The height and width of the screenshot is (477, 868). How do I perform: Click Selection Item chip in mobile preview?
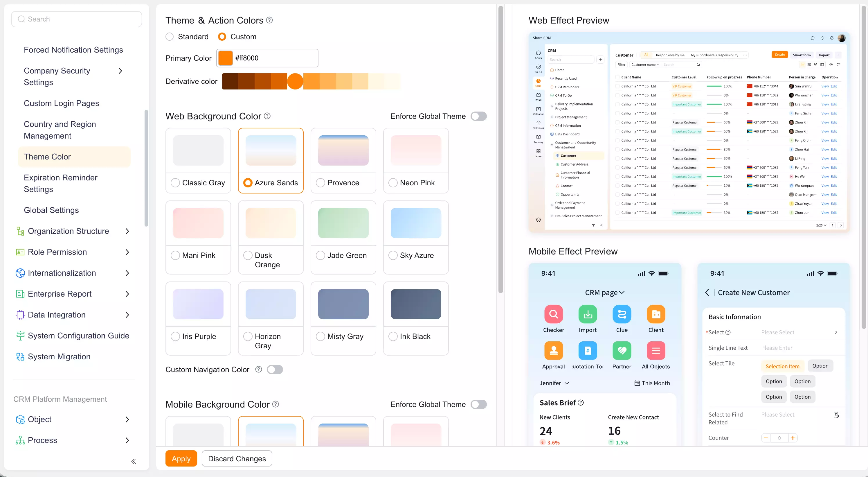point(782,366)
